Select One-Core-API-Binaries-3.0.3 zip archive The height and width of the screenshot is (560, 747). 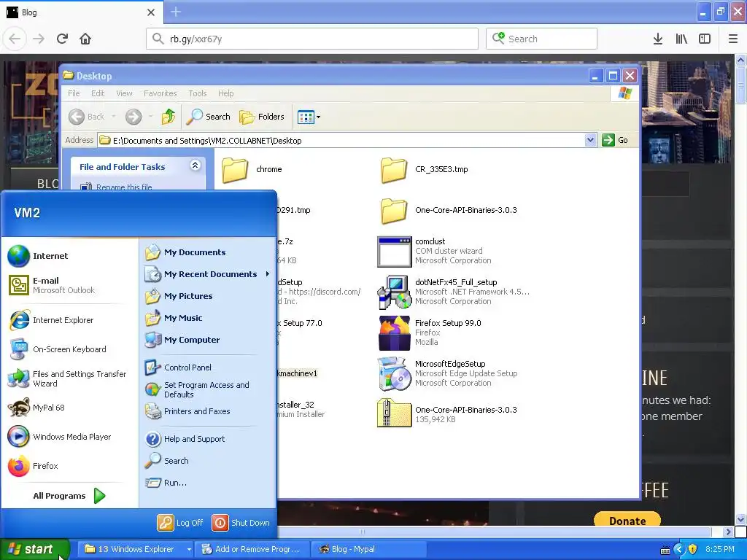448,413
